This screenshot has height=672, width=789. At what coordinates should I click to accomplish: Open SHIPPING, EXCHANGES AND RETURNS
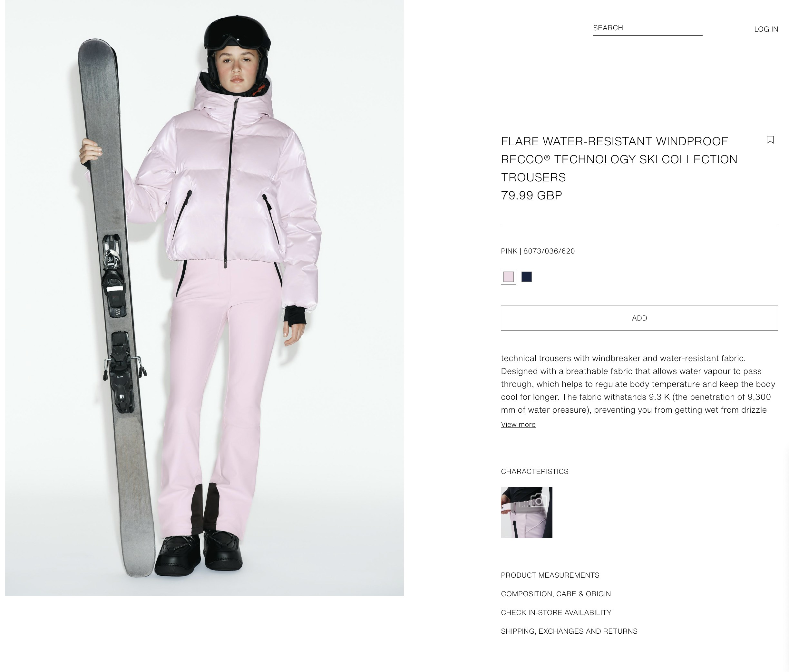(x=569, y=631)
